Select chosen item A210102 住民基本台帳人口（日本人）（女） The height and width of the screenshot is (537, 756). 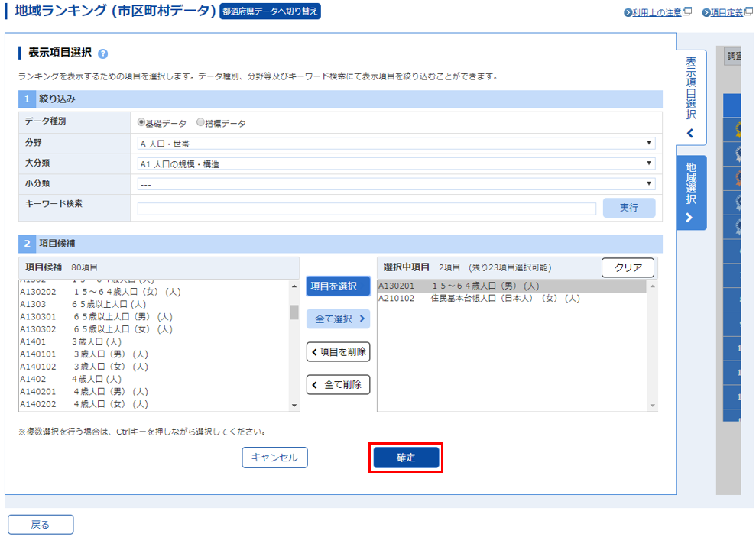coord(512,299)
